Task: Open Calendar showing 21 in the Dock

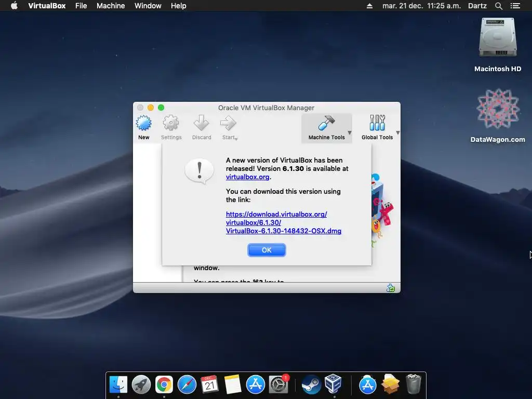Action: pyautogui.click(x=209, y=384)
